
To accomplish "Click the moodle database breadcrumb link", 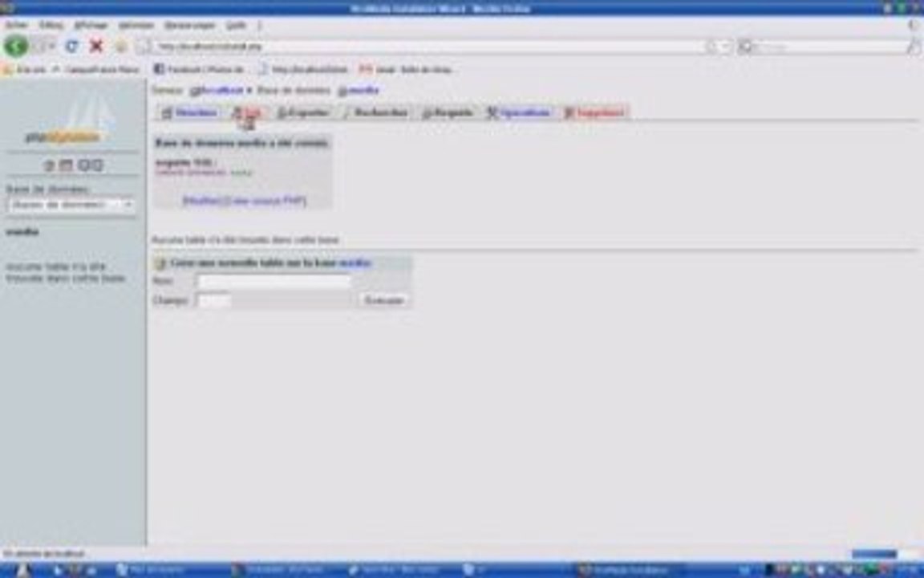I will click(359, 90).
